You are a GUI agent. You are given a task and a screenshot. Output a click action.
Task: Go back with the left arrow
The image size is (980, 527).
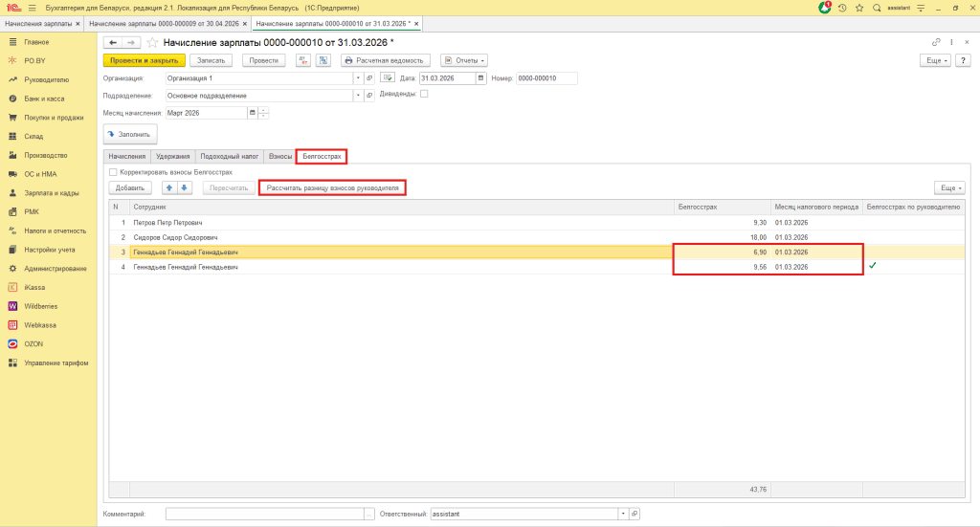point(113,42)
